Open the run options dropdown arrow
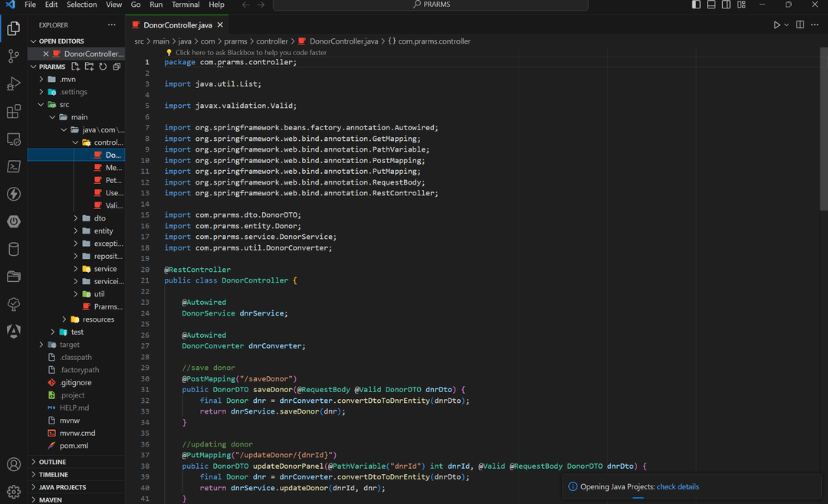Image resolution: width=828 pixels, height=504 pixels. [786, 25]
